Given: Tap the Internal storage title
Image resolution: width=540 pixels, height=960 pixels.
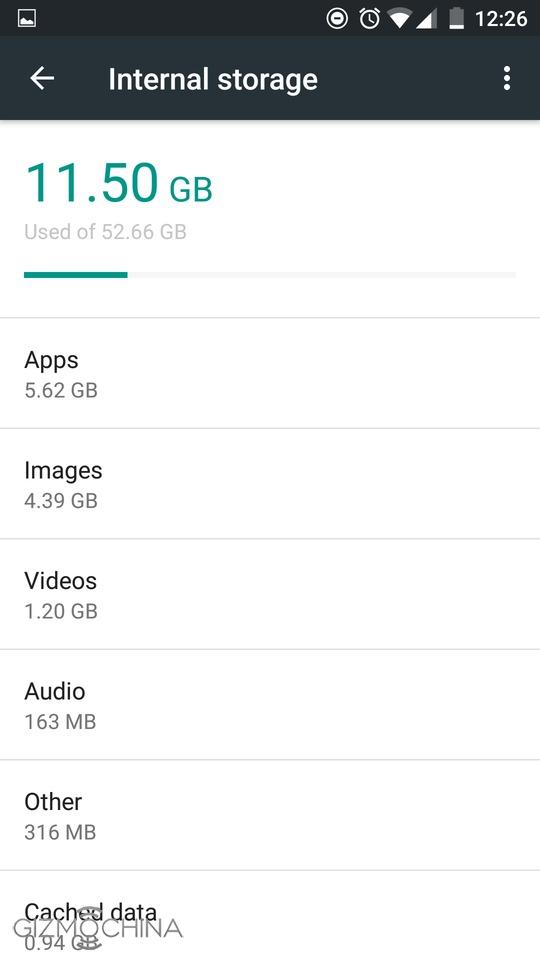Looking at the screenshot, I should tap(213, 80).
